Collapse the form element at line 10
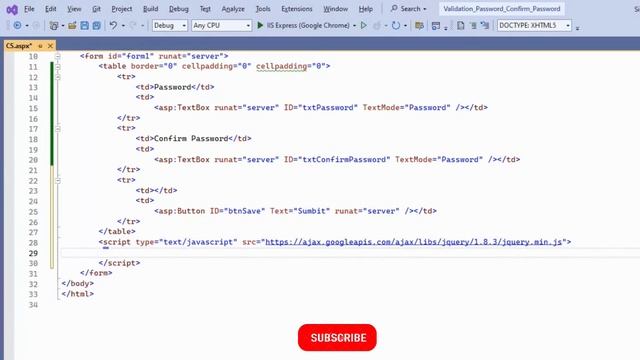The height and width of the screenshot is (360, 640). click(x=58, y=56)
